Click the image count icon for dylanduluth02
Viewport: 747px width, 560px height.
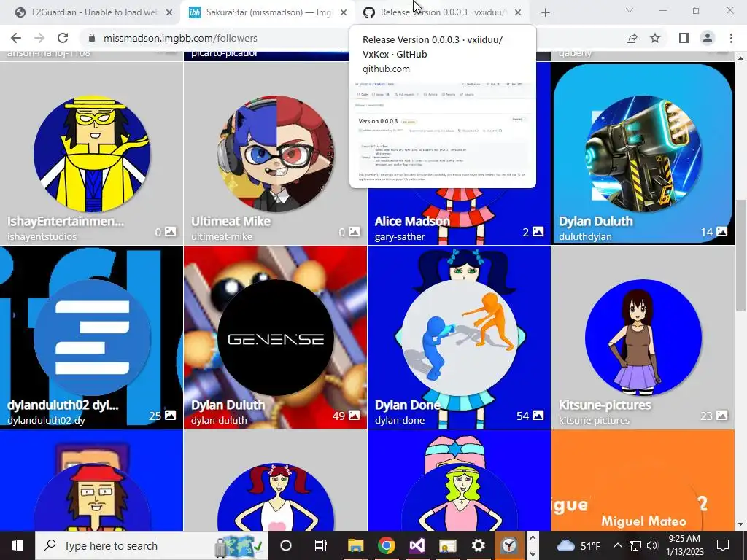(x=170, y=416)
